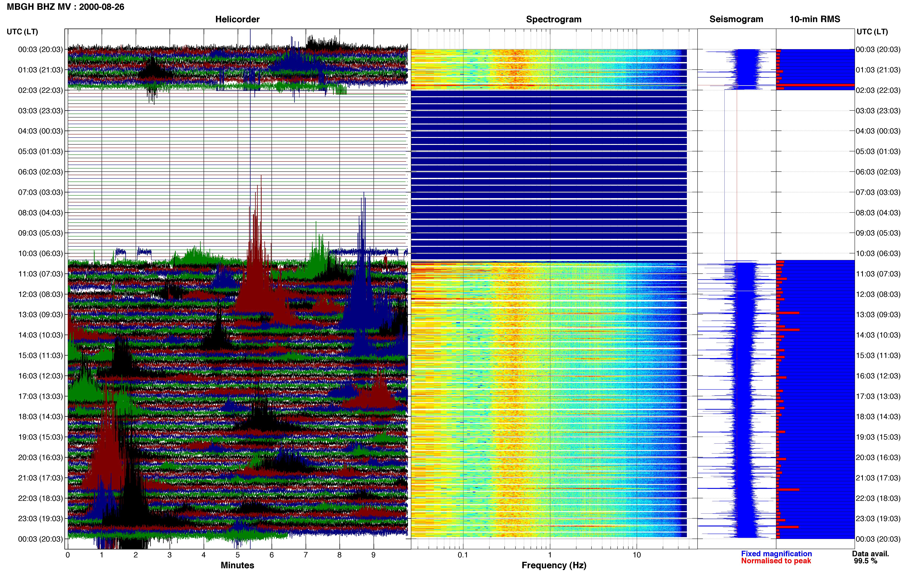Click minute tick label '0' on helicorder
The image size is (924, 578).
[x=68, y=555]
